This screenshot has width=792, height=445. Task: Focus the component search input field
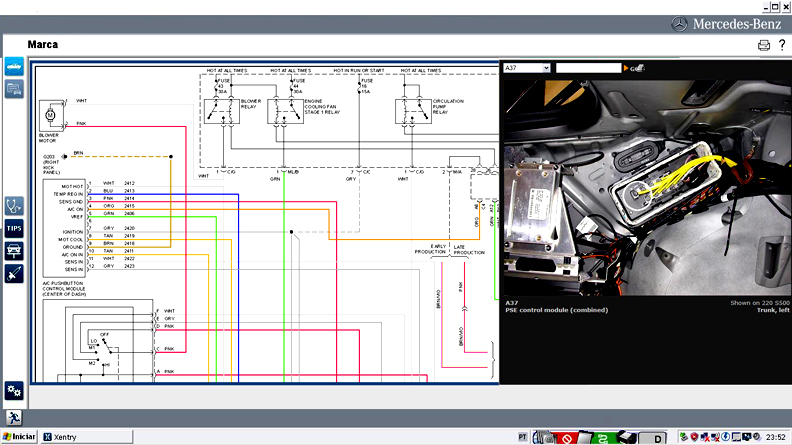point(588,68)
